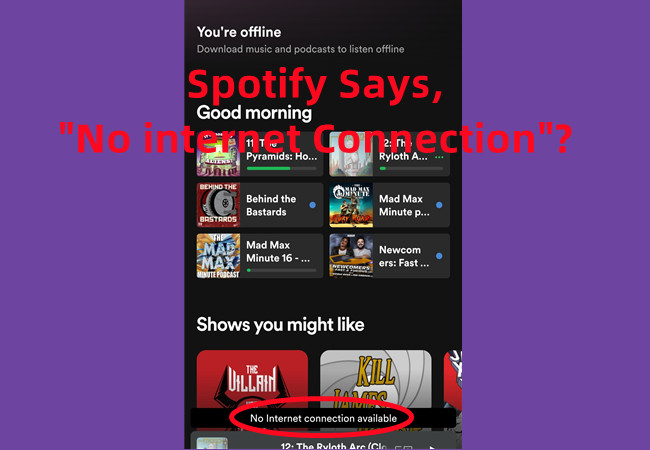Tap the now playing bar album thumbnail
Image resolution: width=650 pixels, height=450 pixels.
(212, 443)
